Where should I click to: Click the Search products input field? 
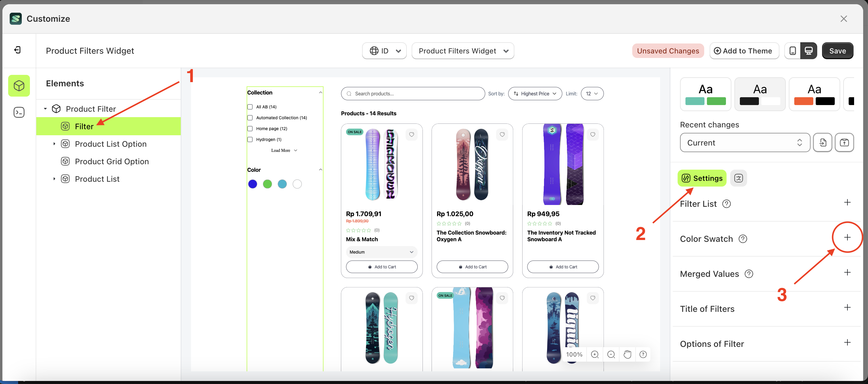(413, 94)
